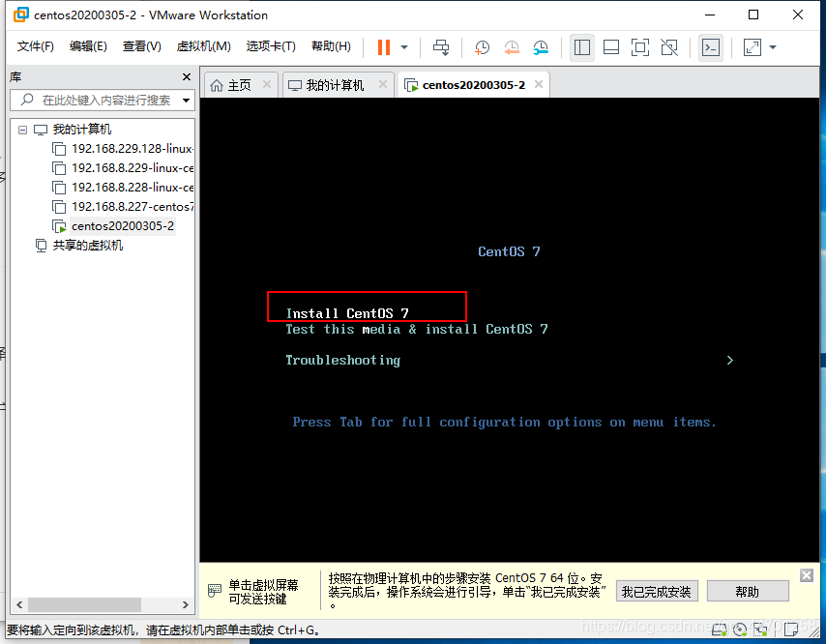
Task: Toggle the library sidebar view icon
Action: 582,47
